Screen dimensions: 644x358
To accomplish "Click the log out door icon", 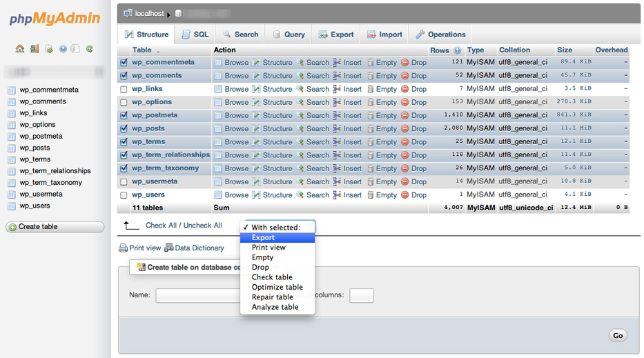I will [35, 49].
